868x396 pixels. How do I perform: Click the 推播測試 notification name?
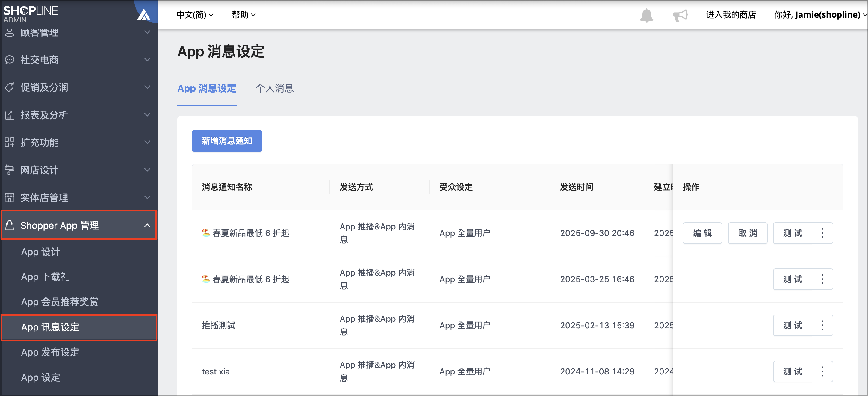point(218,325)
